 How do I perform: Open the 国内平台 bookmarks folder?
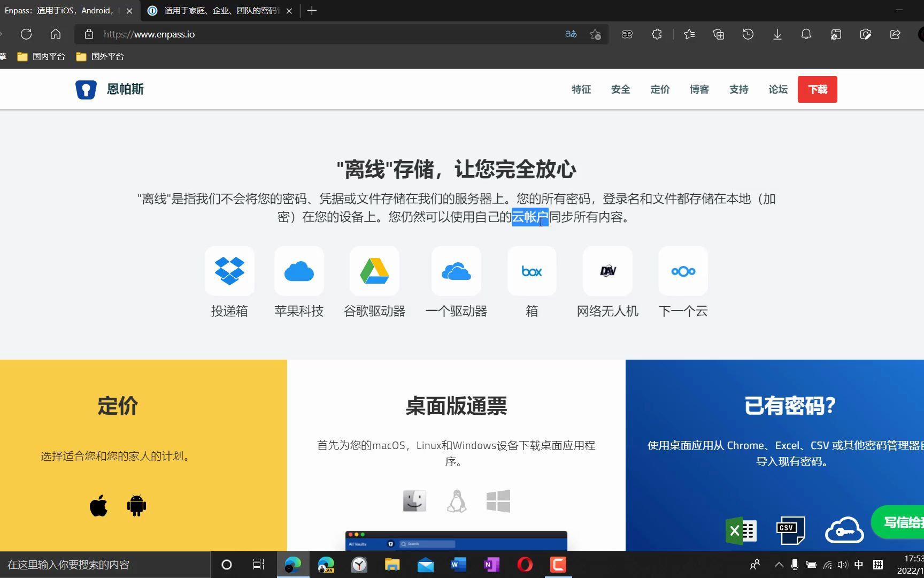point(41,56)
